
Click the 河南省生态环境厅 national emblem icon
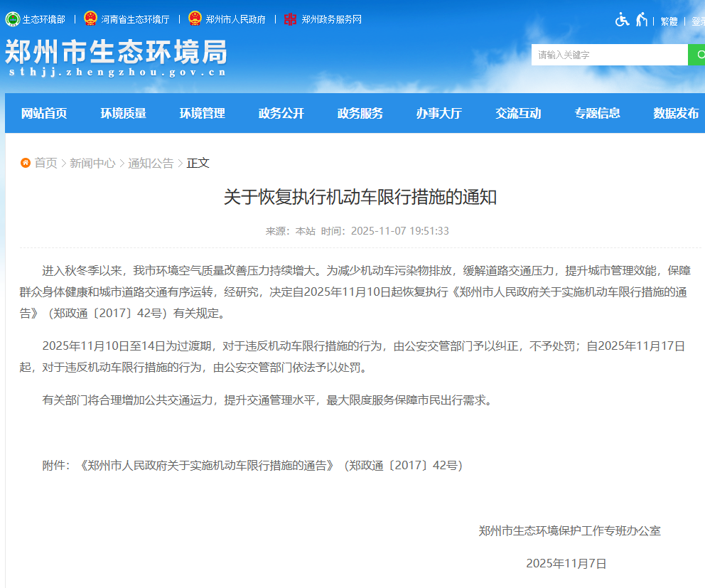[x=89, y=19]
